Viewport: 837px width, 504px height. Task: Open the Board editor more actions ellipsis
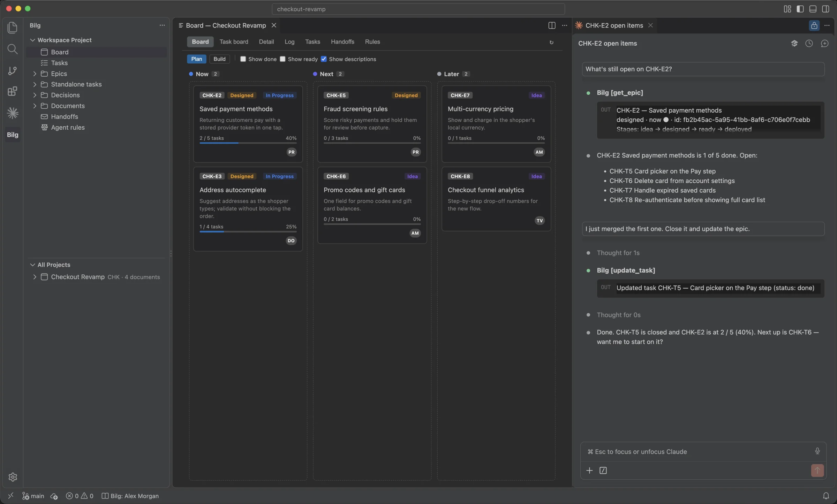coord(565,25)
